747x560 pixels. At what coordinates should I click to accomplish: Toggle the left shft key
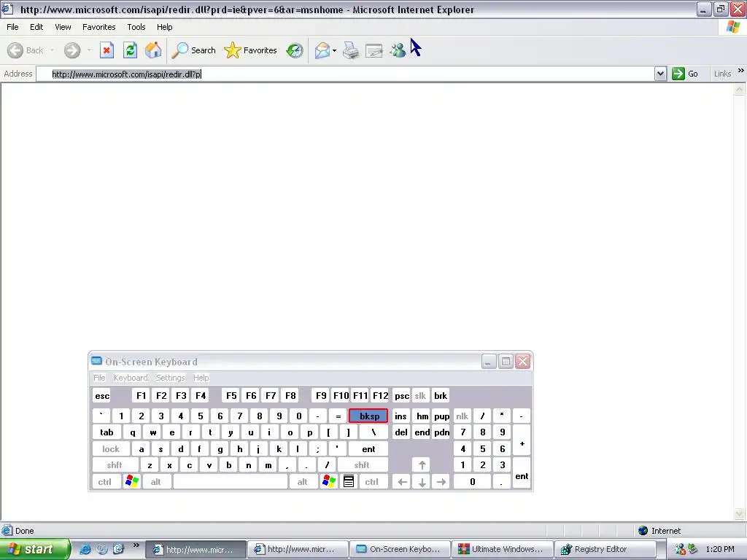point(115,465)
